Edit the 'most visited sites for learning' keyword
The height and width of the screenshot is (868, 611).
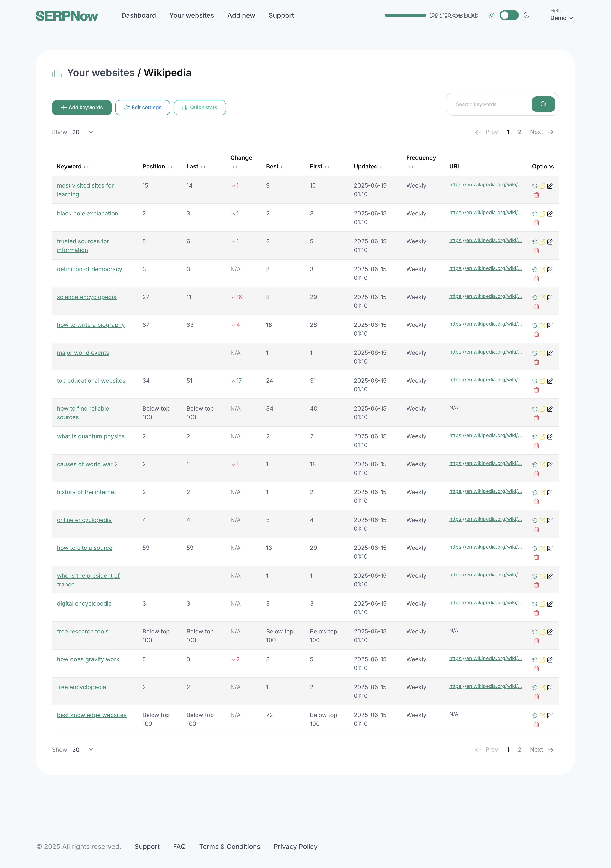point(550,186)
